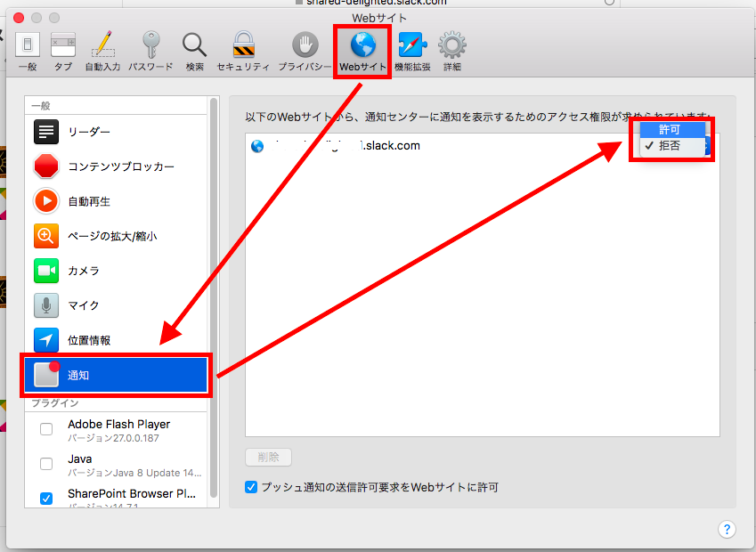This screenshot has height=552, width=756.
Task: Click the 削除 (Remove) button
Action: click(268, 457)
